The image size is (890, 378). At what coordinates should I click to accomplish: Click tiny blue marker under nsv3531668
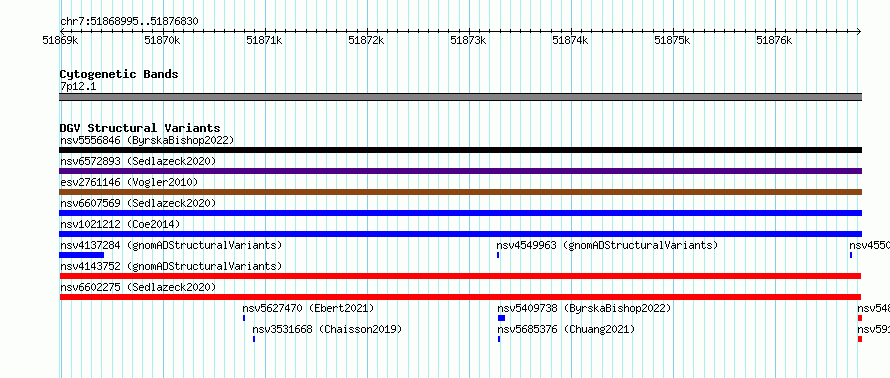(254, 339)
